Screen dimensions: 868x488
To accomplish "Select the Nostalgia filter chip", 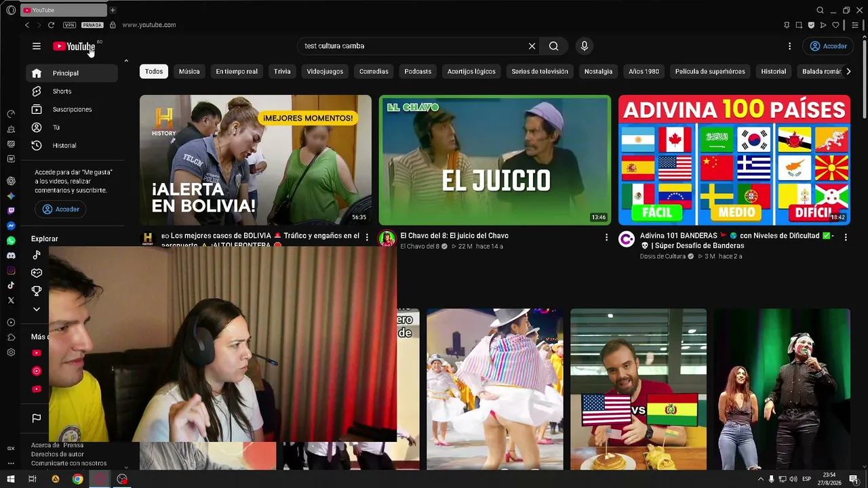I will pos(598,71).
